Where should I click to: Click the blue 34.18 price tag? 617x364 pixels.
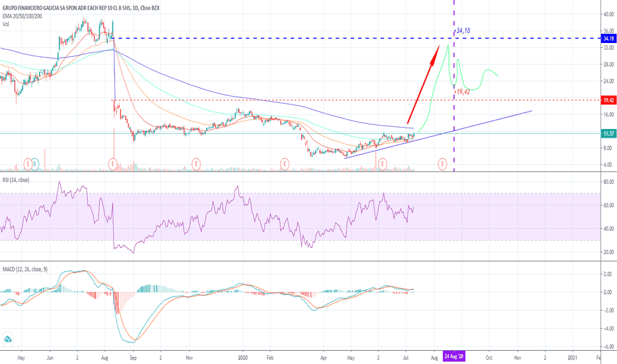(609, 38)
